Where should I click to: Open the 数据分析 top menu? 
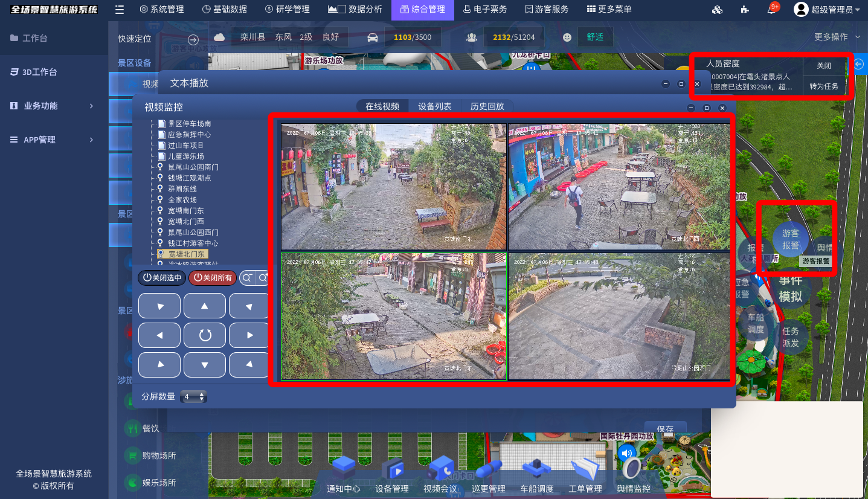[x=355, y=9]
